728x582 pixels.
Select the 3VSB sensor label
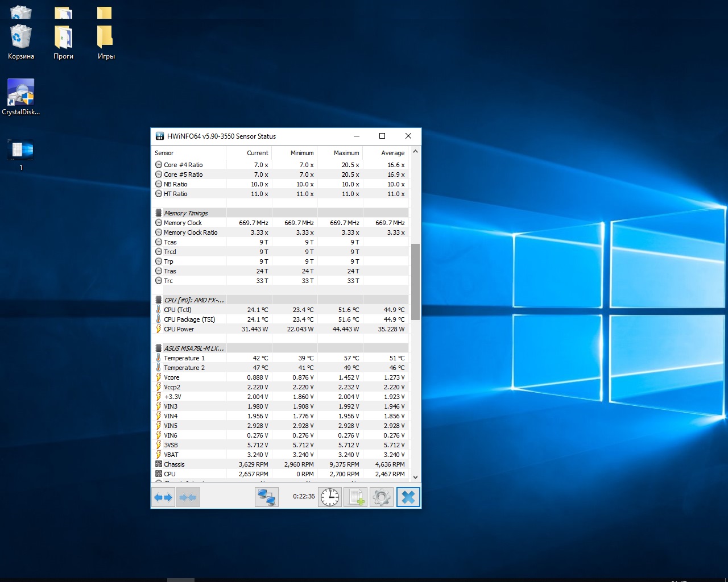[x=171, y=445]
